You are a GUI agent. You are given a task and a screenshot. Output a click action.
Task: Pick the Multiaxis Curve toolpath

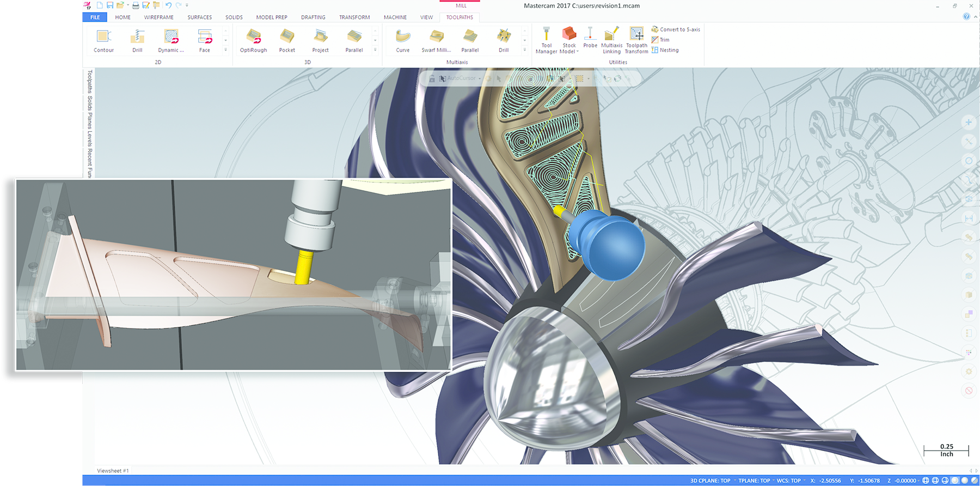pyautogui.click(x=403, y=41)
